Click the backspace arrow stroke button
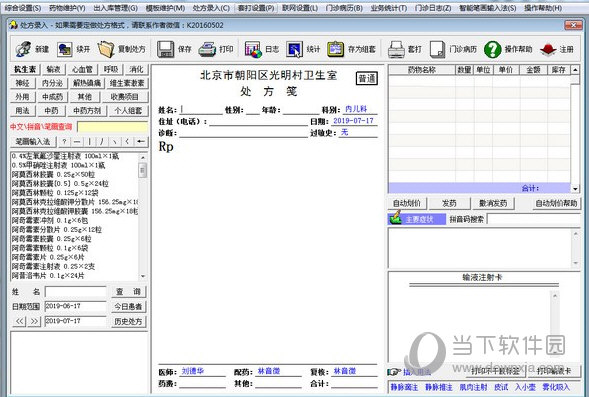This screenshot has height=397, width=589. (x=141, y=142)
